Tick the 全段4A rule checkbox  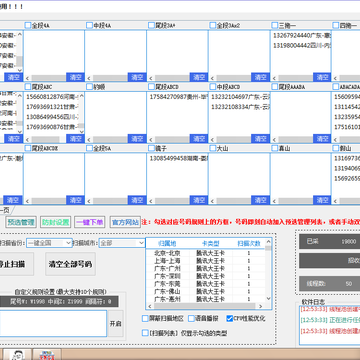(28, 25)
